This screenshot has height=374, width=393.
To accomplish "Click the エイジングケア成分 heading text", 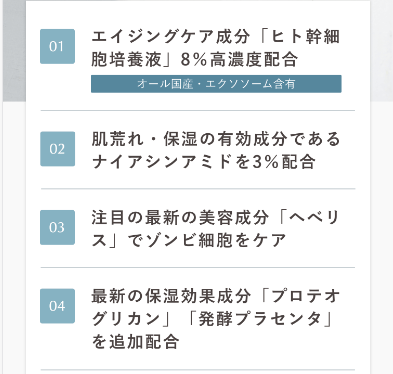I will pos(170,36).
